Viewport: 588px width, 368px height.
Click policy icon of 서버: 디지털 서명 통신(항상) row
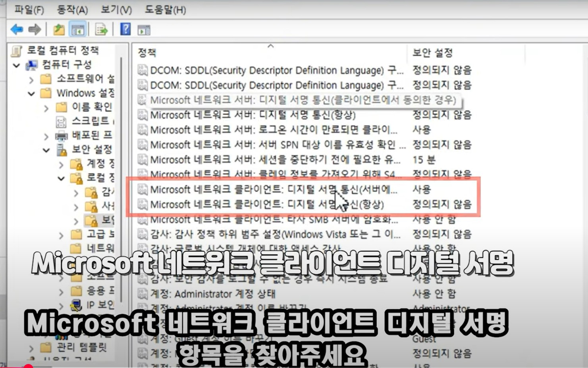[x=143, y=115]
